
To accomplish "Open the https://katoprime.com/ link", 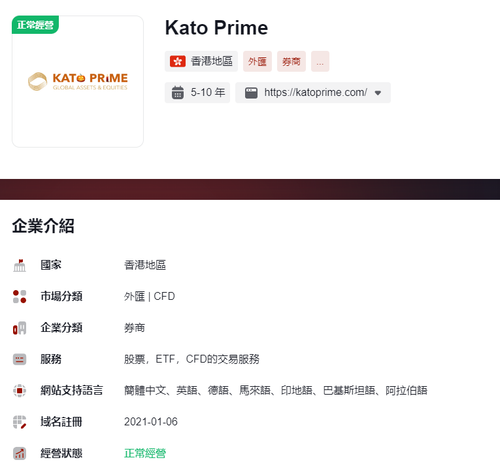I will click(316, 92).
